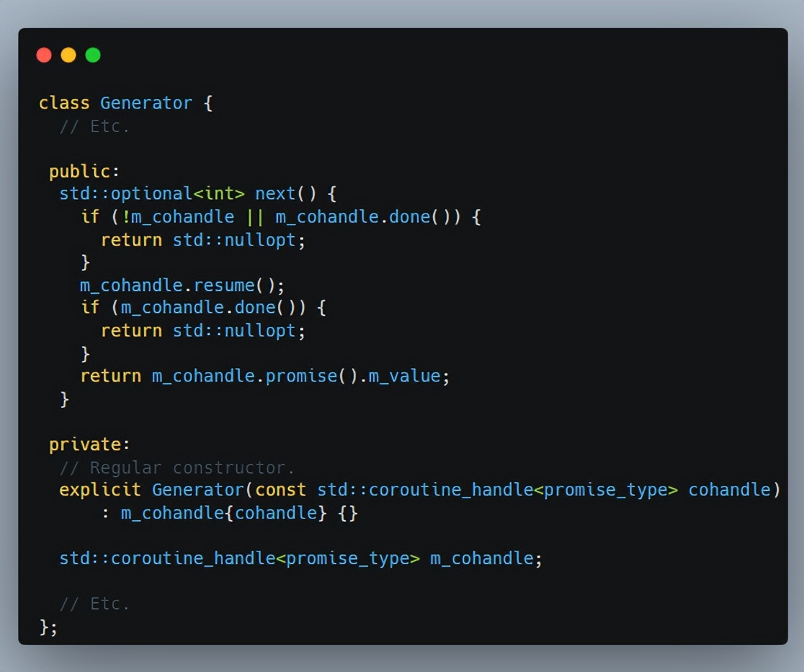Image resolution: width=804 pixels, height=672 pixels.
Task: Click the green maximize dot
Action: pyautogui.click(x=93, y=55)
